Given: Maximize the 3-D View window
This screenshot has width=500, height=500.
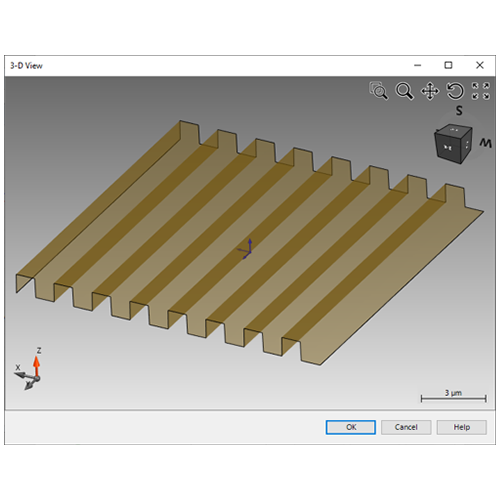Looking at the screenshot, I should (448, 65).
